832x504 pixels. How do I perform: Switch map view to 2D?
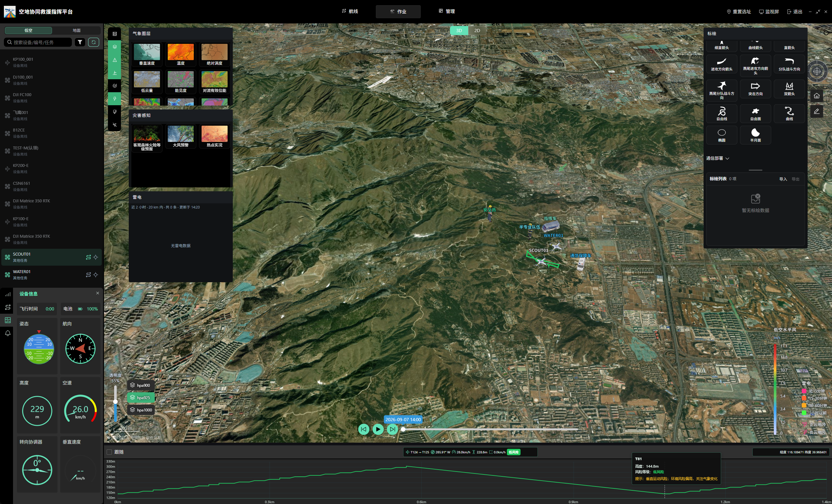point(477,30)
